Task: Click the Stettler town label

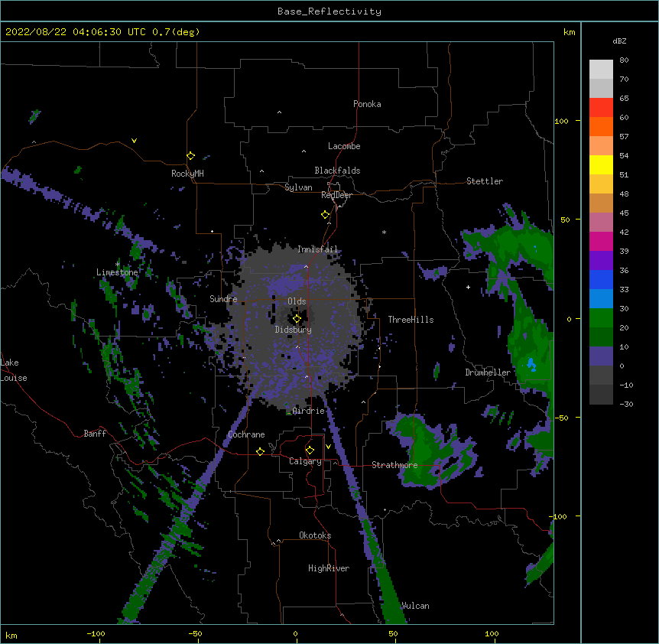Action: (x=485, y=181)
